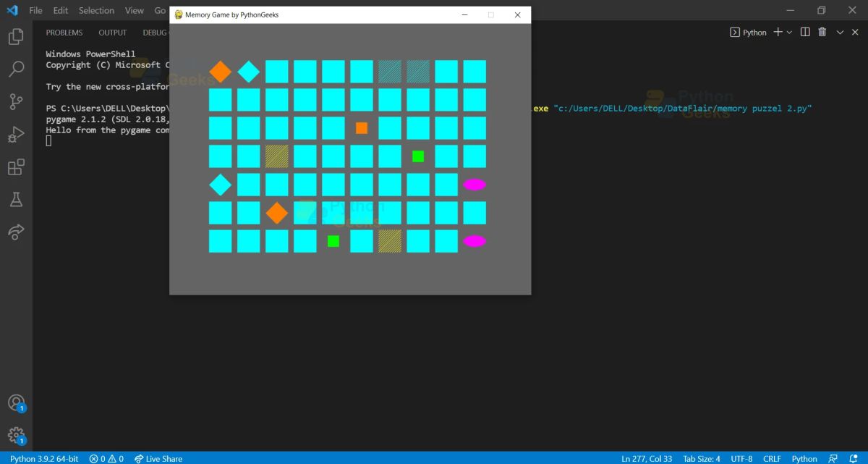This screenshot has height=464, width=868.
Task: Click the small orange square tile
Action: coord(362,128)
